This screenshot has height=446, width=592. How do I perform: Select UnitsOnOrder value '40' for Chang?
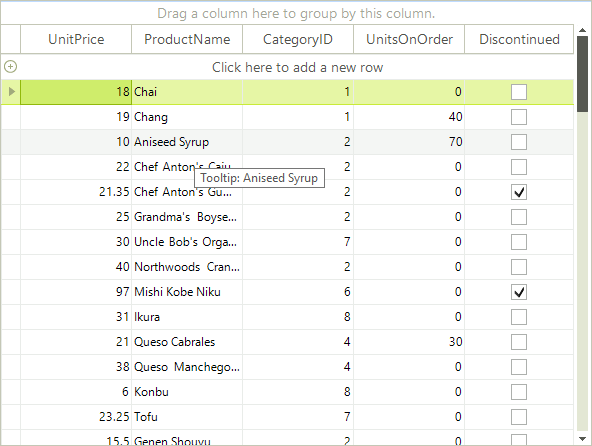[x=409, y=117]
